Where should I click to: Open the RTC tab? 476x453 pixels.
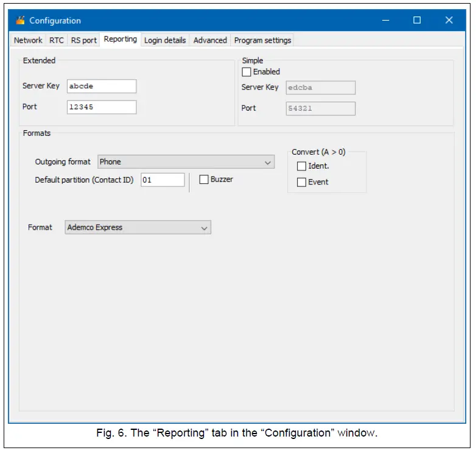pos(57,40)
